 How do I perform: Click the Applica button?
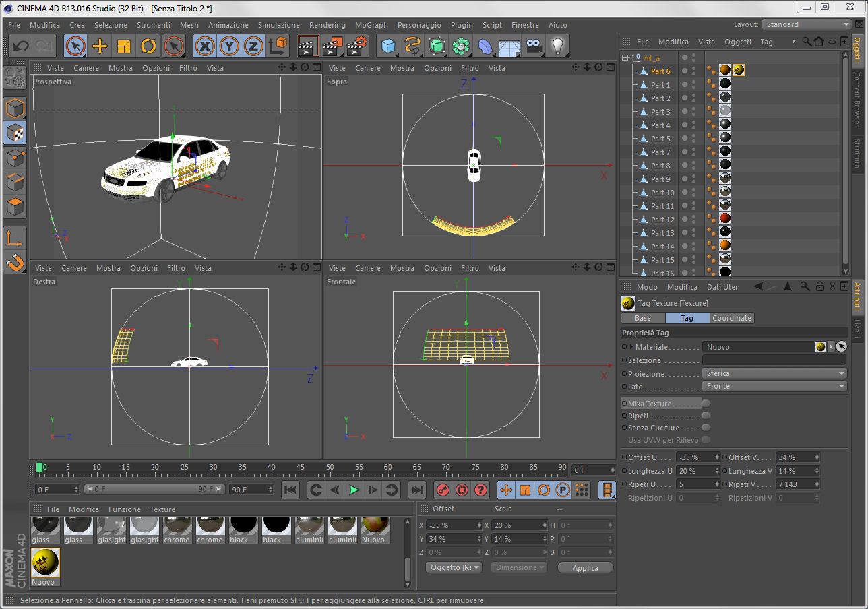585,567
